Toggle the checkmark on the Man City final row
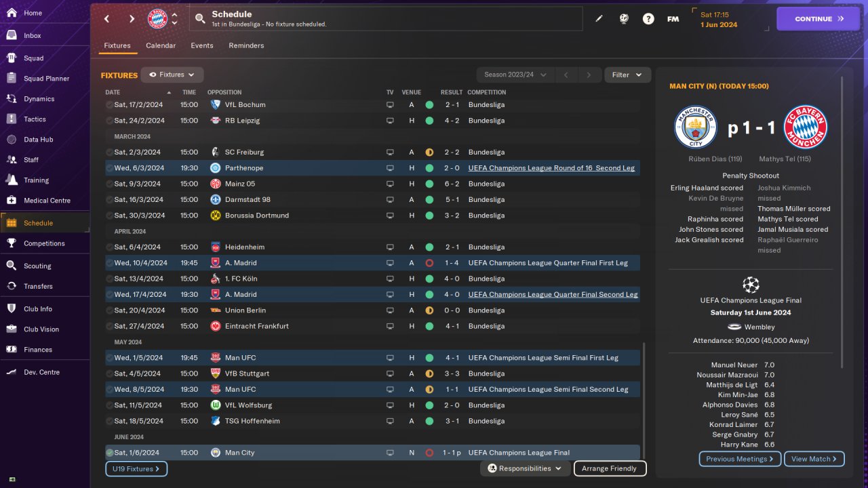 pyautogui.click(x=109, y=453)
